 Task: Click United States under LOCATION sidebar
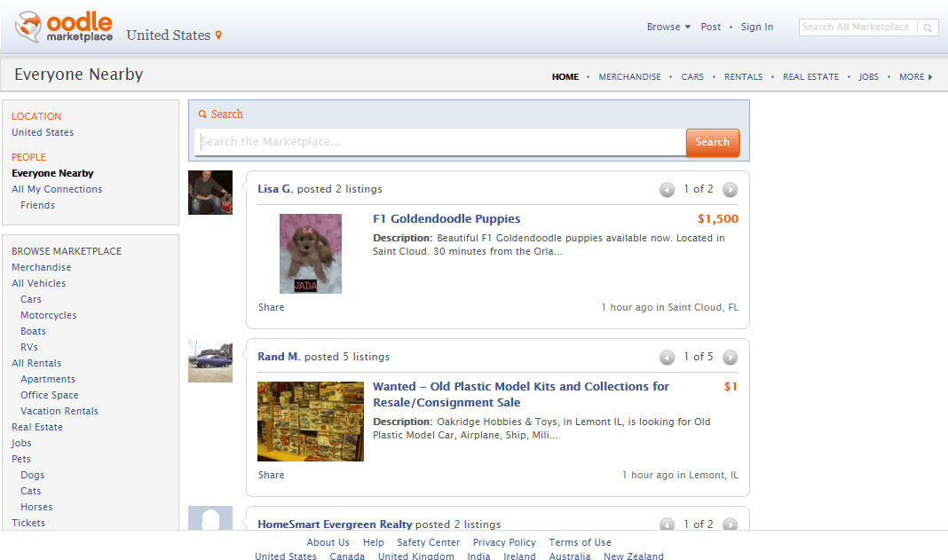43,132
